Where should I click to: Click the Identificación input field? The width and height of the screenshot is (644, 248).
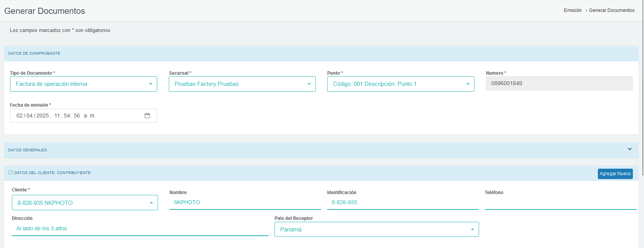pyautogui.click(x=403, y=203)
